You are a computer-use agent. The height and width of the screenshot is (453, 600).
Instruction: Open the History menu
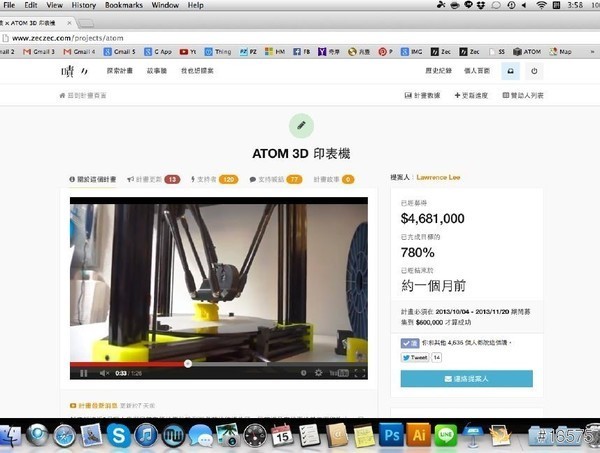pos(83,5)
